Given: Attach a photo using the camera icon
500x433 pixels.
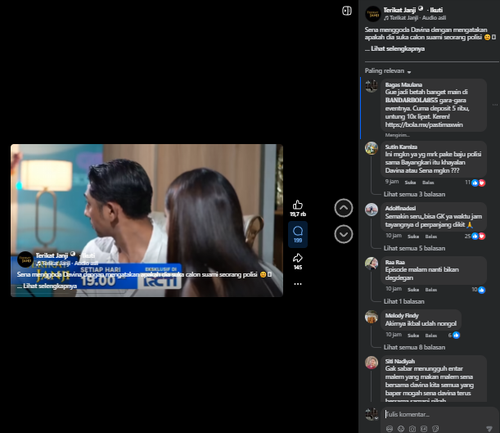Looking at the screenshot, I should [x=412, y=429].
